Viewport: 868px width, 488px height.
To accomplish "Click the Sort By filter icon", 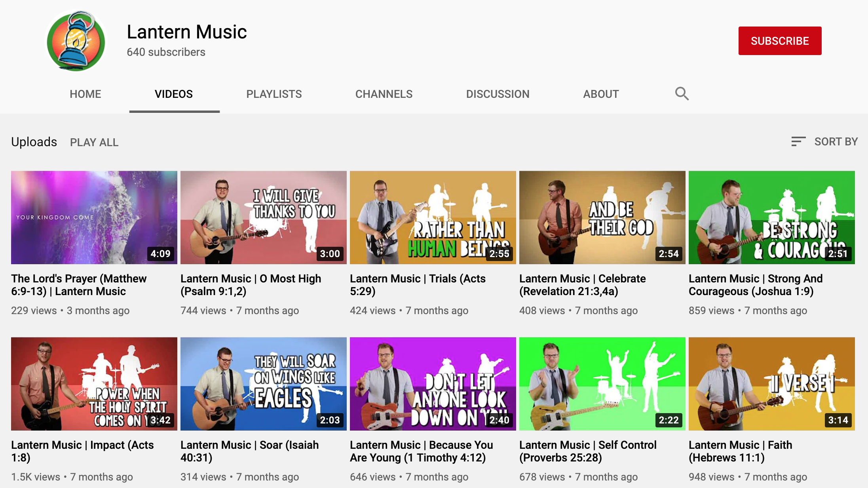I will 799,141.
